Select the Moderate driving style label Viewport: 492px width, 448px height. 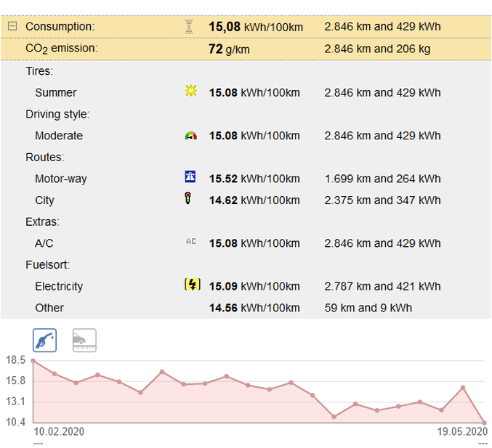tap(59, 136)
